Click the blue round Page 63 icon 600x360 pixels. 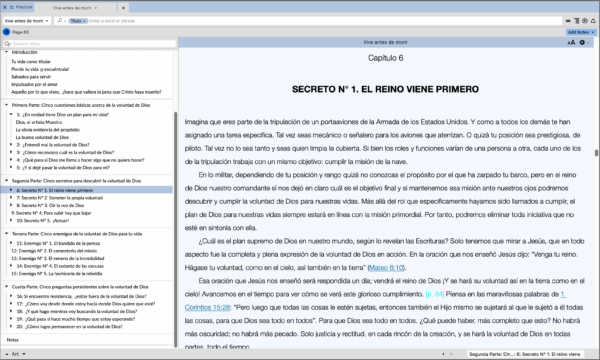click(x=7, y=32)
